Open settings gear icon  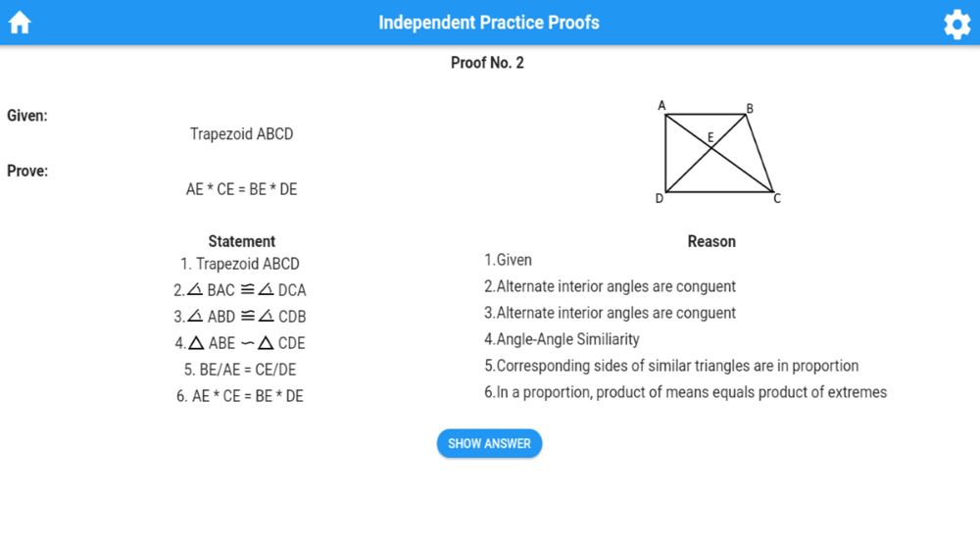click(x=956, y=25)
